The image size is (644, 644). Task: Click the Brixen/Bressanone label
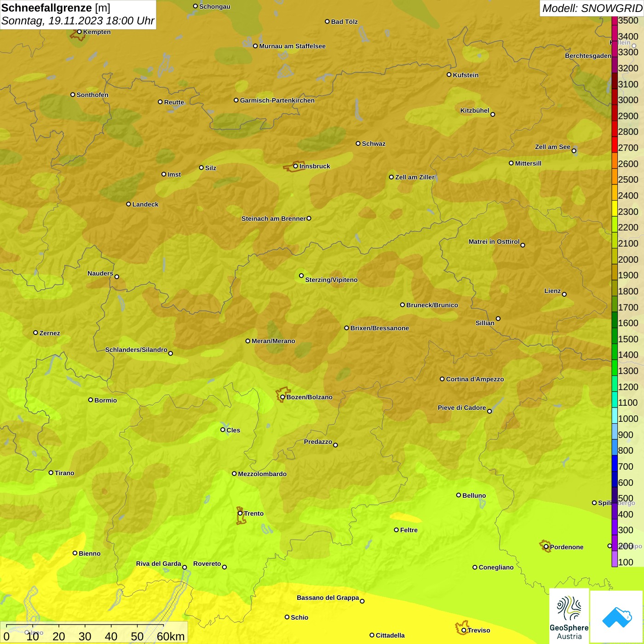[380, 328]
